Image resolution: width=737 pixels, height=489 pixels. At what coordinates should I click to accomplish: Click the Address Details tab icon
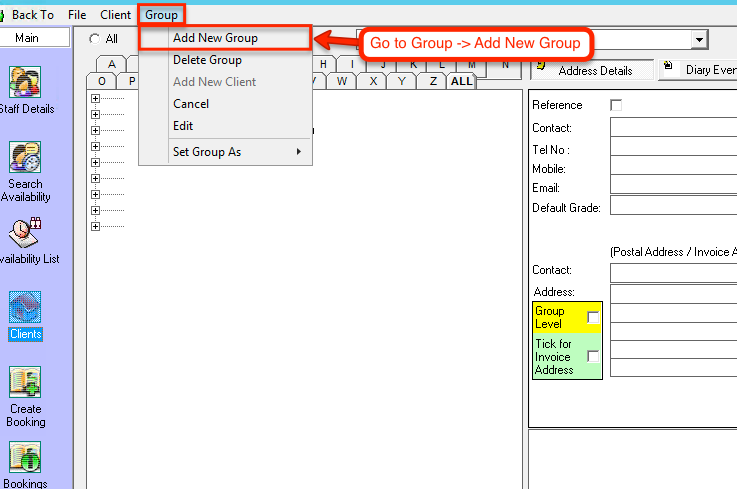tap(540, 70)
